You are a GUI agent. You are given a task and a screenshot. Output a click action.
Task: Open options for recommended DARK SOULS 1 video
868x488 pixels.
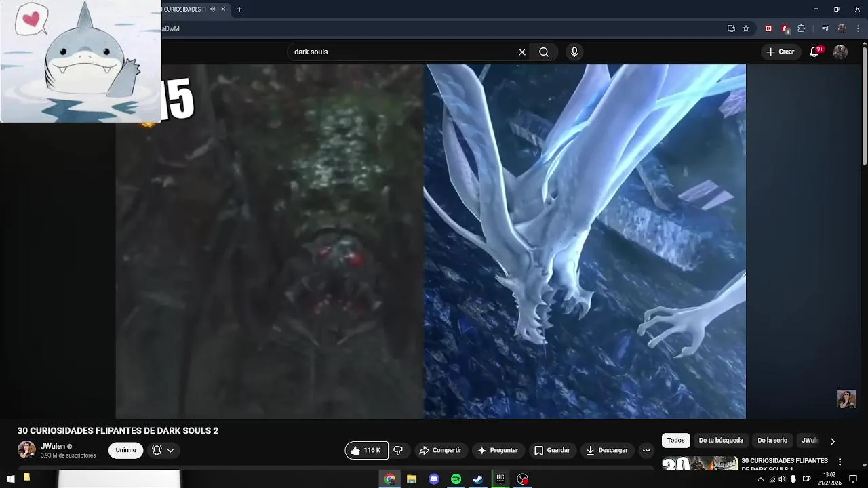[840, 462]
